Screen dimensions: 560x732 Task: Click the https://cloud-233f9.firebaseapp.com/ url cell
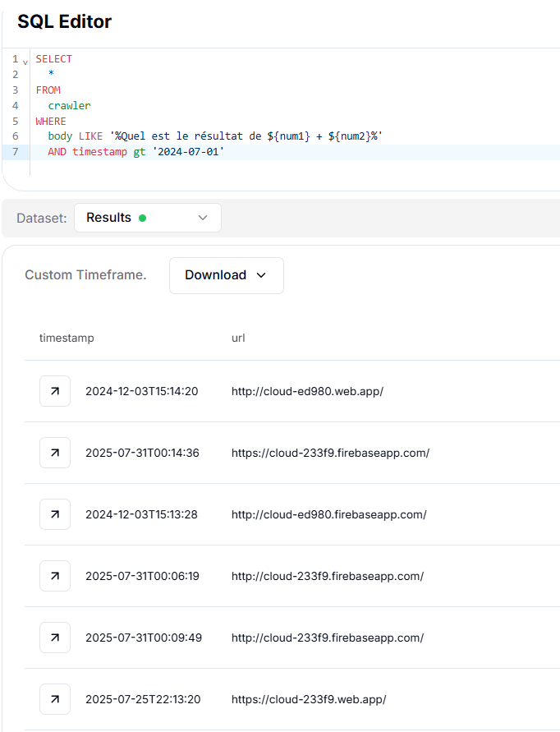pos(330,453)
